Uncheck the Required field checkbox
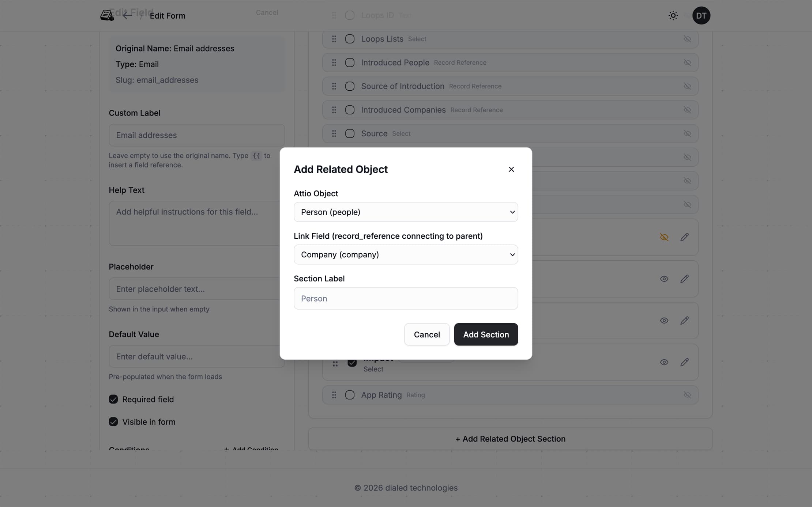The width and height of the screenshot is (812, 507). 113,399
